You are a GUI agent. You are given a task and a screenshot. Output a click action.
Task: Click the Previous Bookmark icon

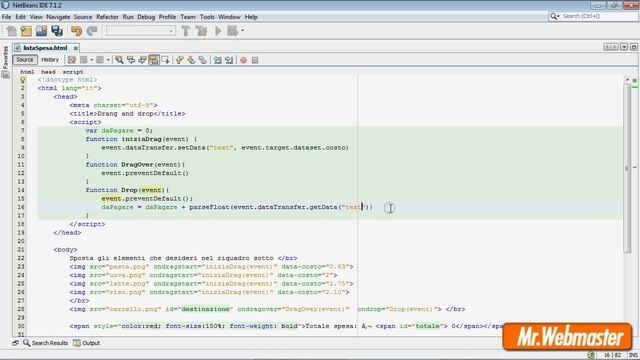[x=180, y=60]
